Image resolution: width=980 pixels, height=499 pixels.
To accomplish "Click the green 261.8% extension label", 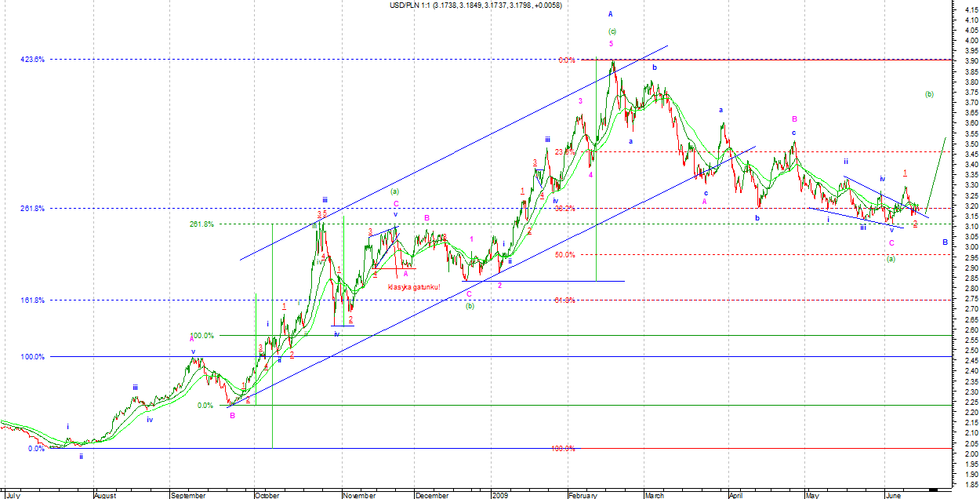I will (201, 224).
